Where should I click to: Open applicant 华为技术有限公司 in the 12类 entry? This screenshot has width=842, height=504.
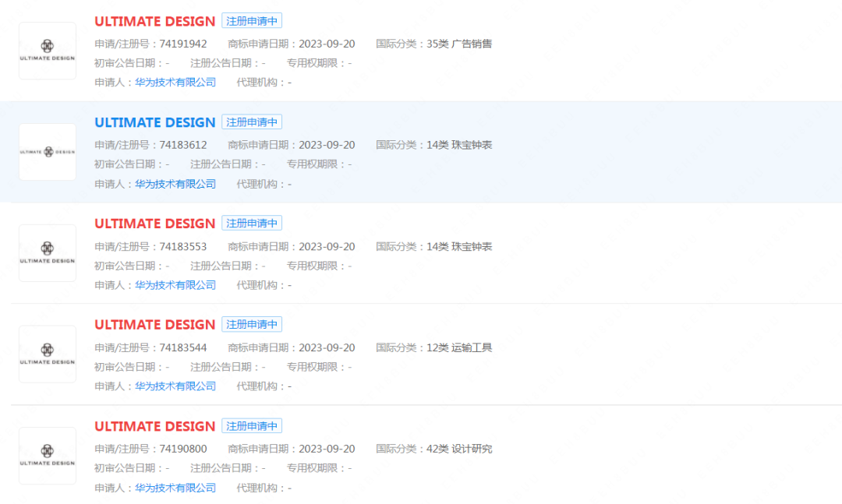[175, 386]
